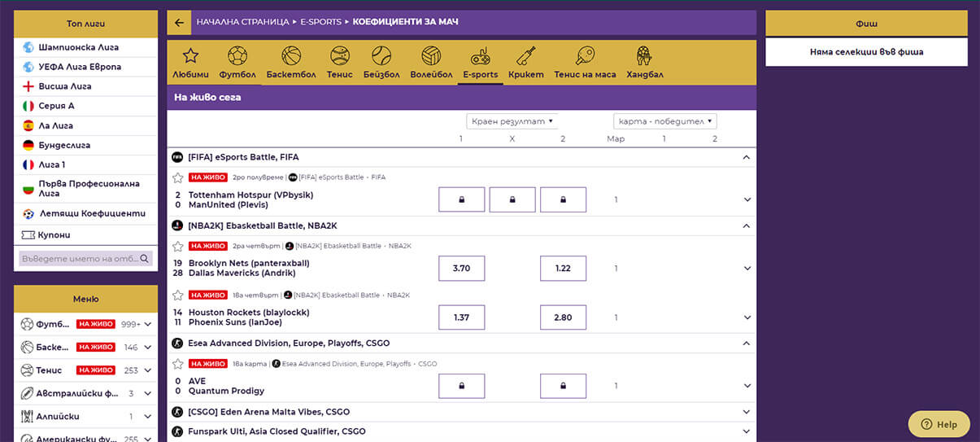Click locked home odds for AVE
980x442 pixels.
[x=462, y=386]
